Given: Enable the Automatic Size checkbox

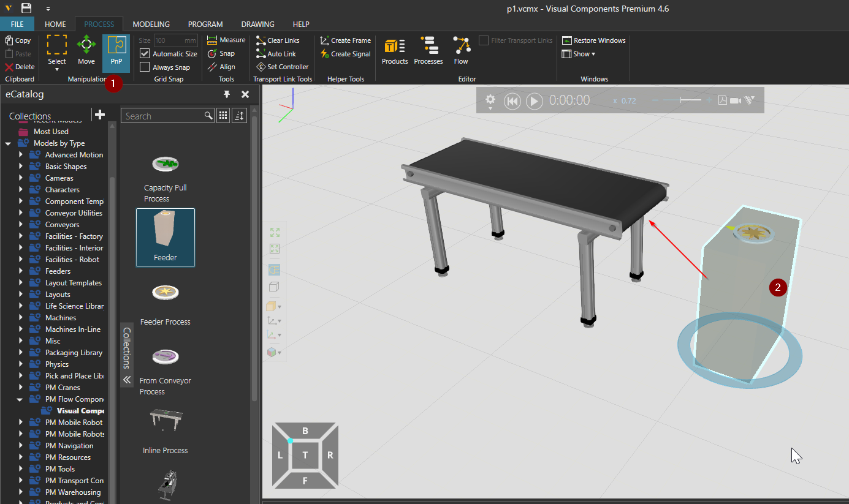Looking at the screenshot, I should [145, 53].
